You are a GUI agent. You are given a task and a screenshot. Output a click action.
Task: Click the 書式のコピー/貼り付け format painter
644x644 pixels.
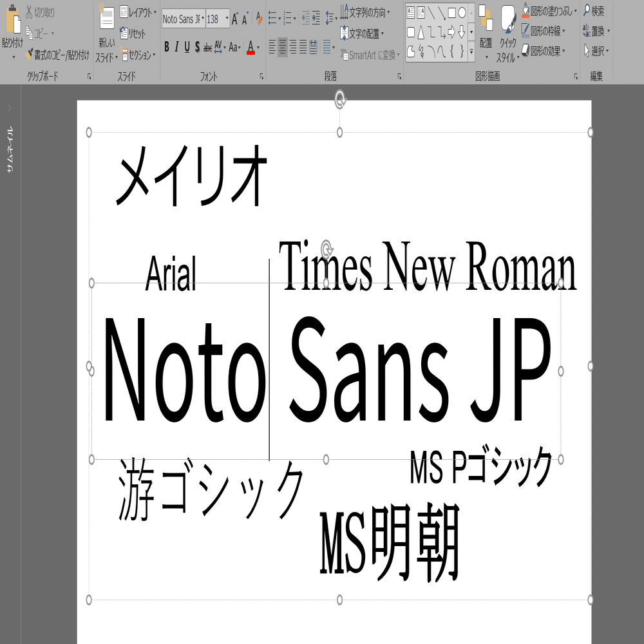coord(57,55)
